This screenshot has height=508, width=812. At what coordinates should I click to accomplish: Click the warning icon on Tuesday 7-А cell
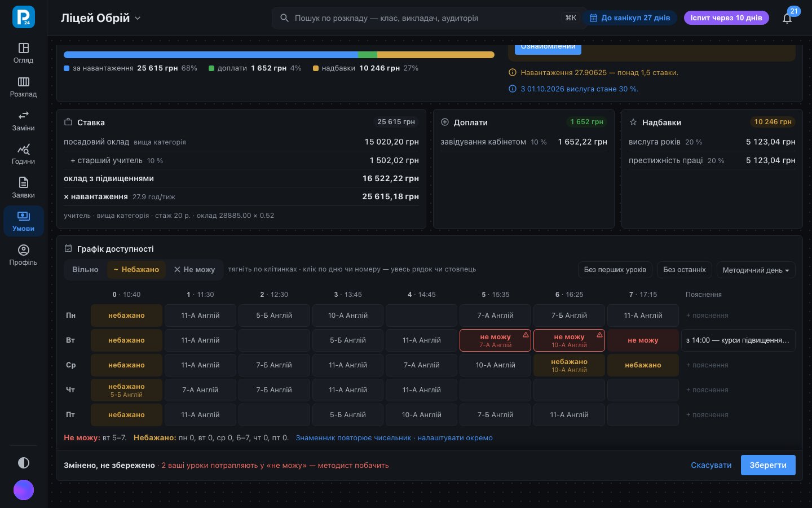pos(526,335)
